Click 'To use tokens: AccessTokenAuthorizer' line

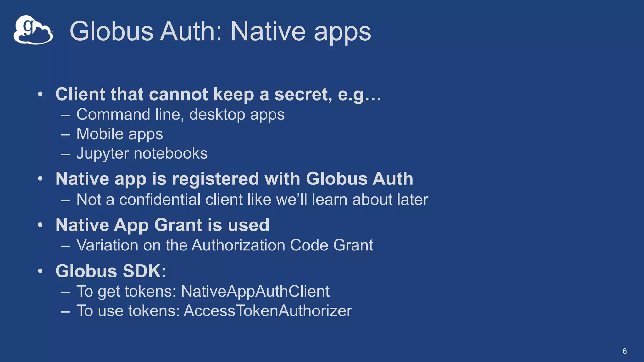tap(214, 311)
